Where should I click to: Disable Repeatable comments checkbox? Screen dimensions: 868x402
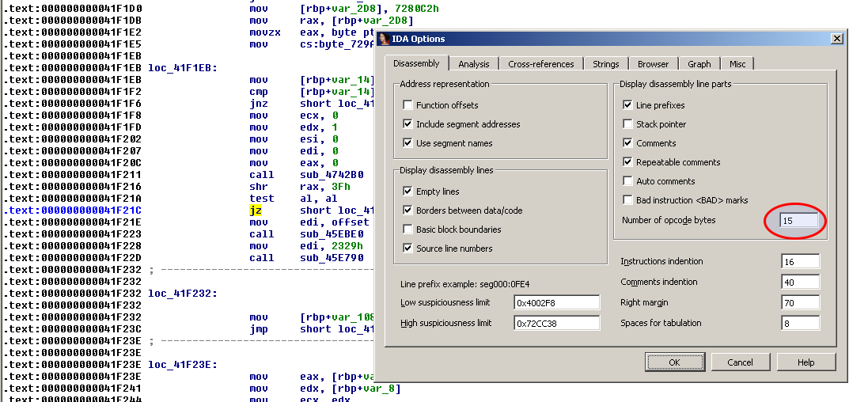click(628, 162)
